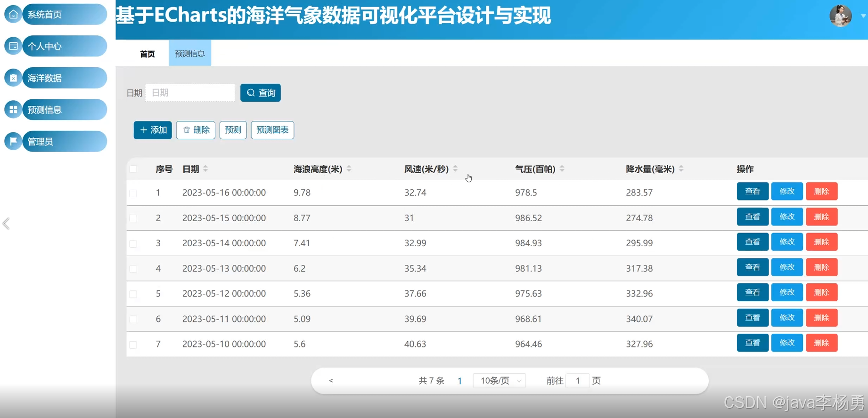Delete the 2023-05-11 record

[821, 318]
